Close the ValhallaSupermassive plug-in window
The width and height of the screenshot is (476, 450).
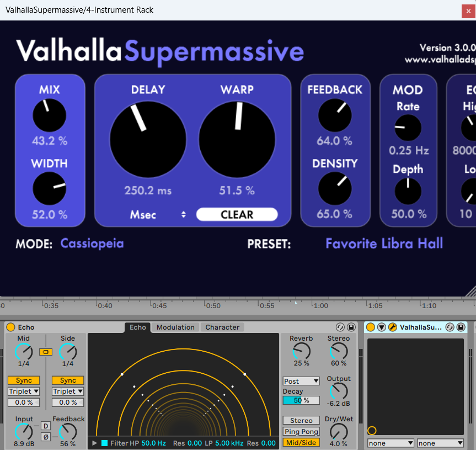[468, 11]
